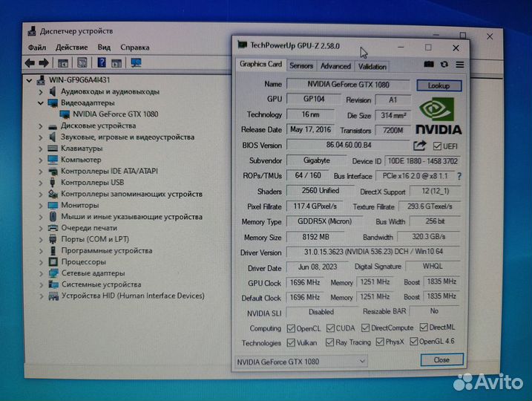532x401 pixels.
Task: Toggle the UEFI checkbox
Action: (x=437, y=146)
